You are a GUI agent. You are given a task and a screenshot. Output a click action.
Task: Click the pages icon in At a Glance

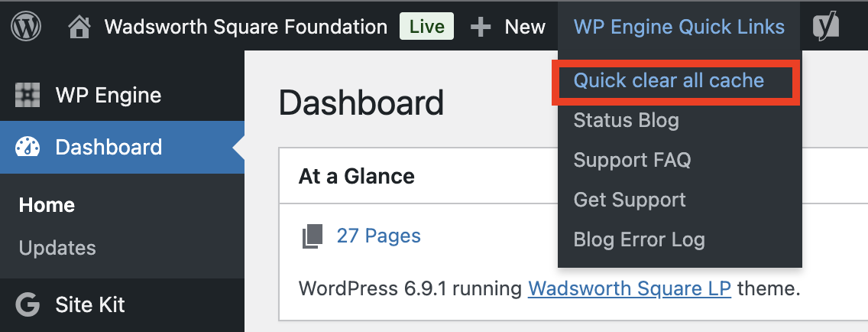click(312, 236)
